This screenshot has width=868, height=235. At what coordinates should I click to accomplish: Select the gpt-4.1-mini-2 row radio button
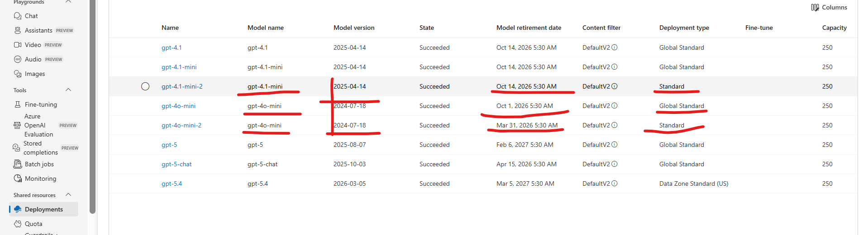tap(145, 86)
